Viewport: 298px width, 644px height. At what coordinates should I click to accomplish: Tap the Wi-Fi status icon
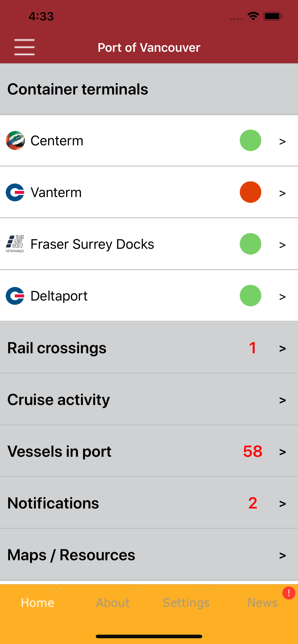[x=253, y=16]
